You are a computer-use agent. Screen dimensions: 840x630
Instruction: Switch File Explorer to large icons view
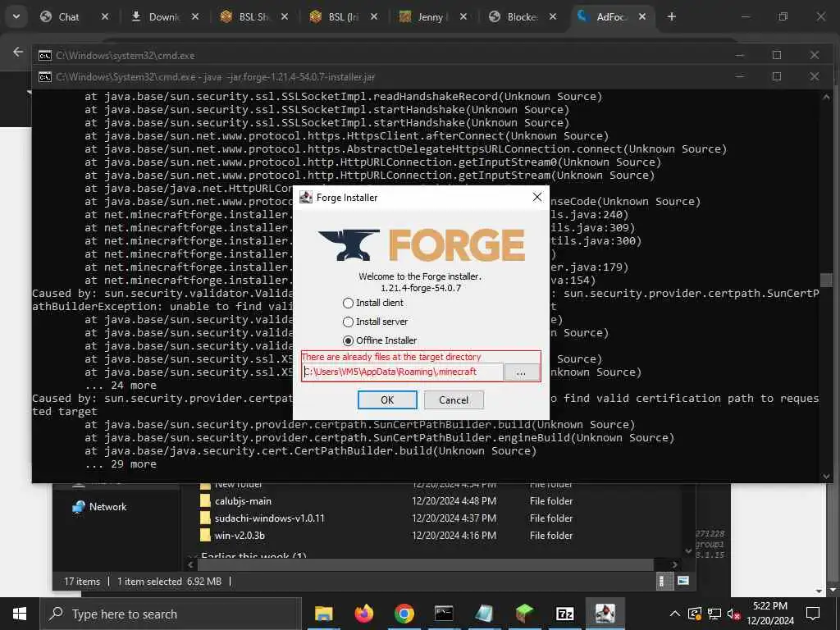[683, 582]
